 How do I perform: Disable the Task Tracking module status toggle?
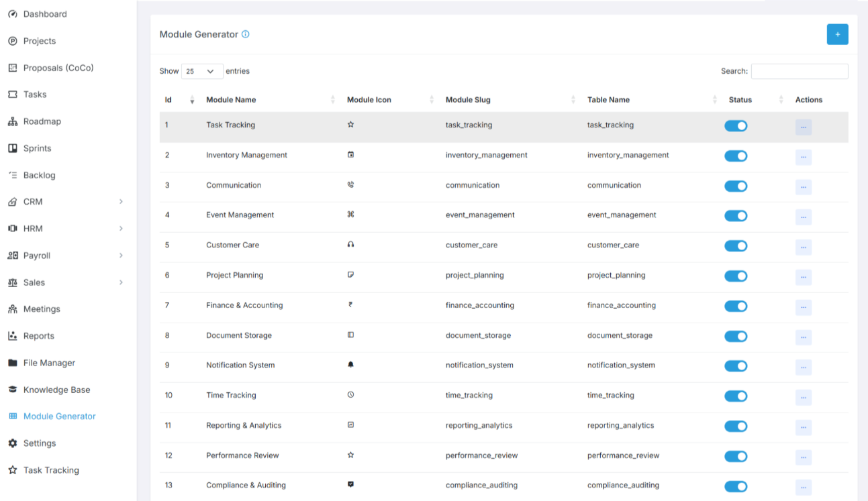click(736, 126)
